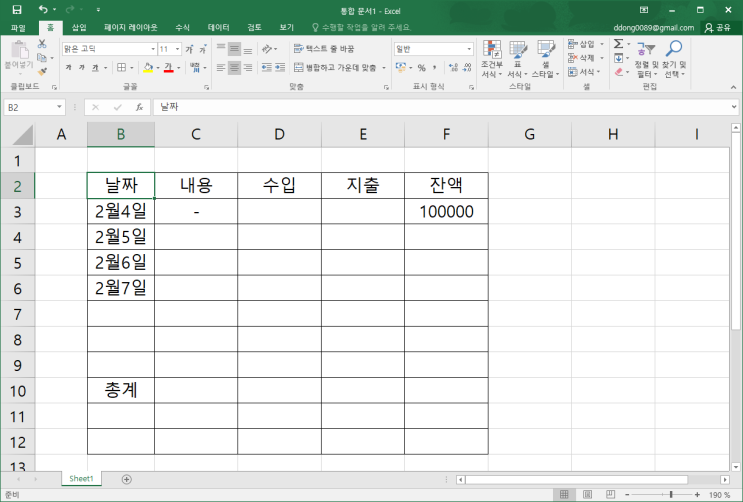Switch to Page Layout view in status bar

click(588, 494)
